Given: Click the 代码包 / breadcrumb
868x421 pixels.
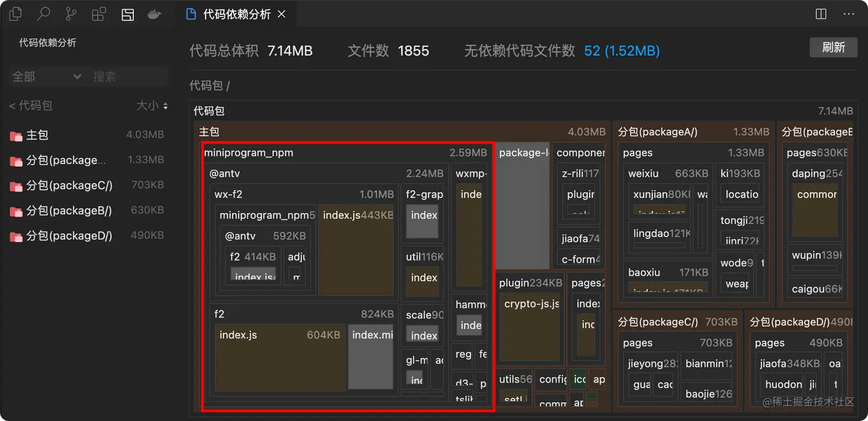Looking at the screenshot, I should tap(210, 86).
